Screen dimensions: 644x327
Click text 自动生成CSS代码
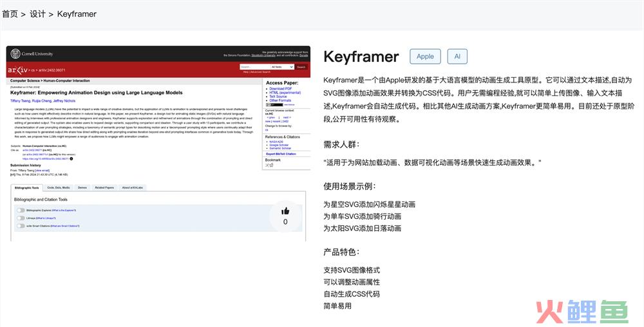point(352,294)
